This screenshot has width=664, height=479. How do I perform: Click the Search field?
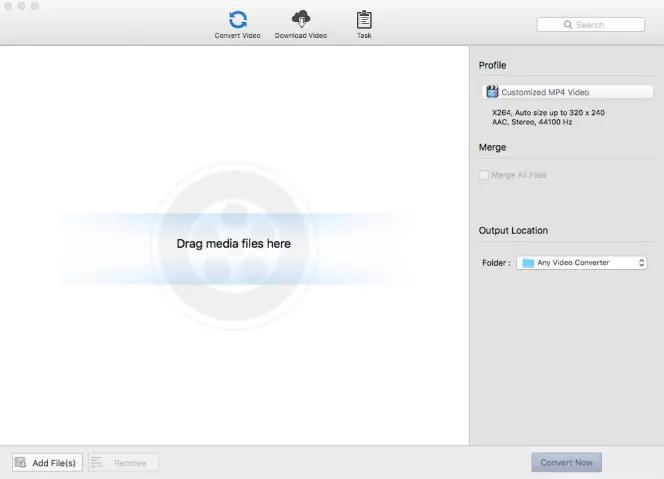591,25
